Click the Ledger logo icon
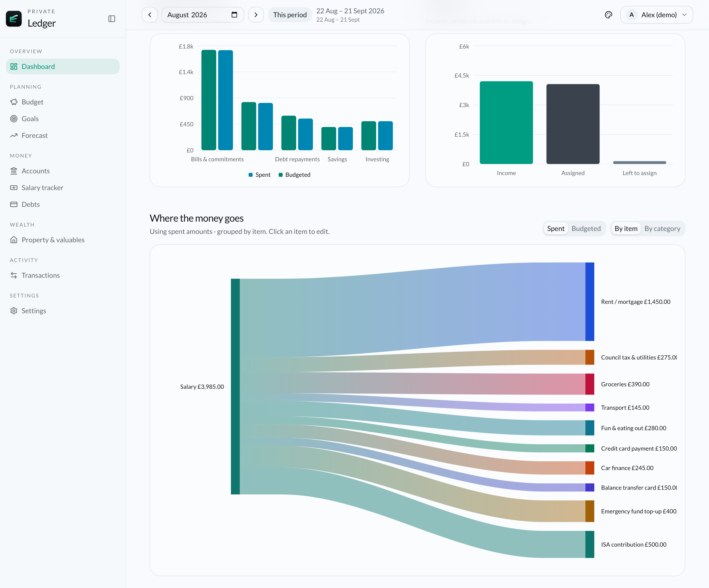This screenshot has height=588, width=709. click(14, 18)
